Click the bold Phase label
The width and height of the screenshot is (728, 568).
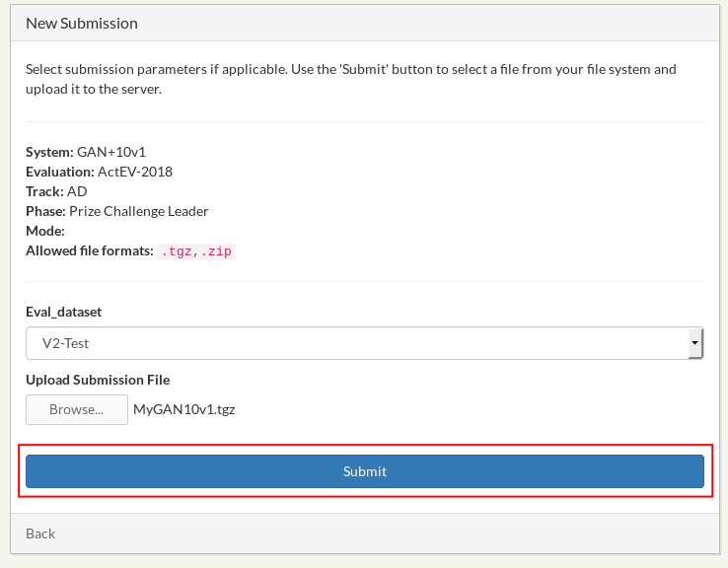(x=45, y=211)
